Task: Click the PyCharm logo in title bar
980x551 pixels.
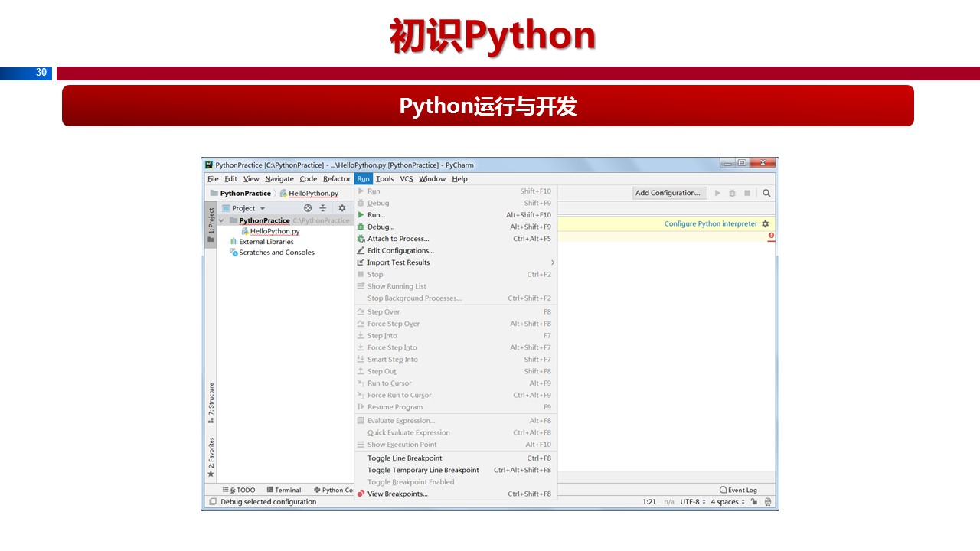Action: click(x=209, y=165)
